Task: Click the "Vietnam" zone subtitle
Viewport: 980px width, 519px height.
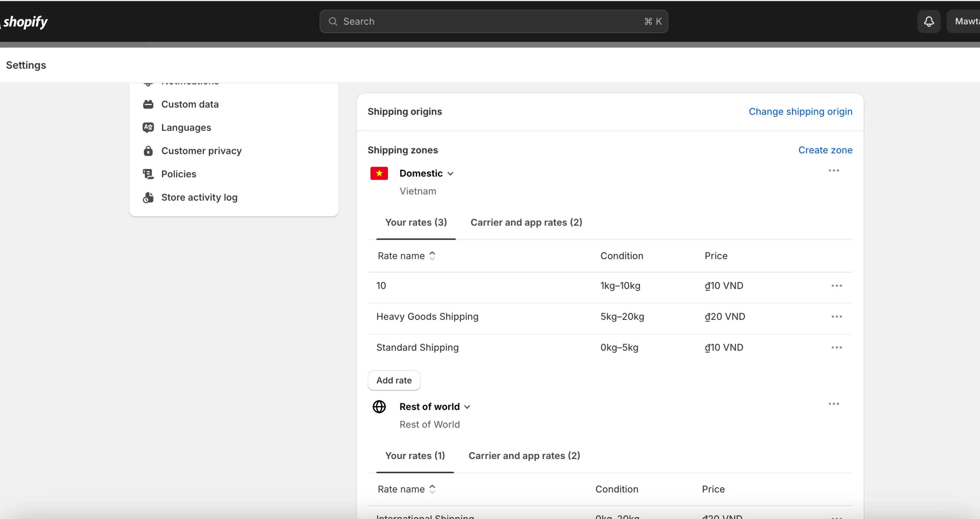Action: [418, 191]
